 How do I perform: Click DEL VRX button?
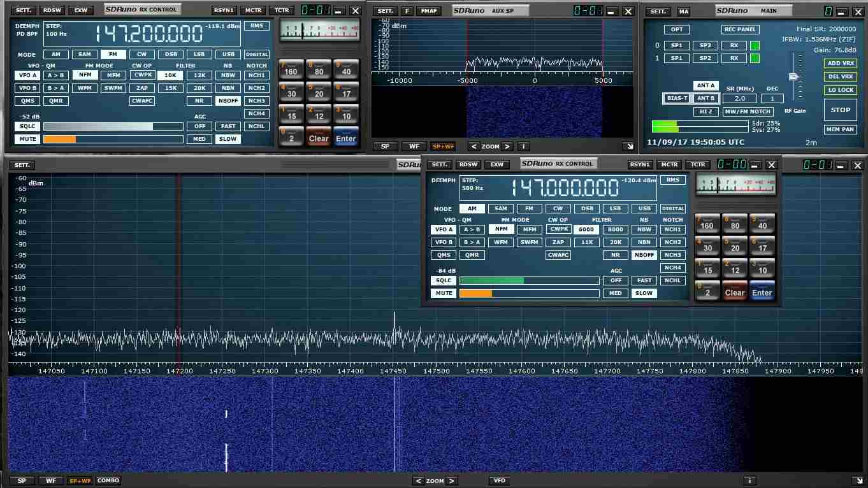841,76
